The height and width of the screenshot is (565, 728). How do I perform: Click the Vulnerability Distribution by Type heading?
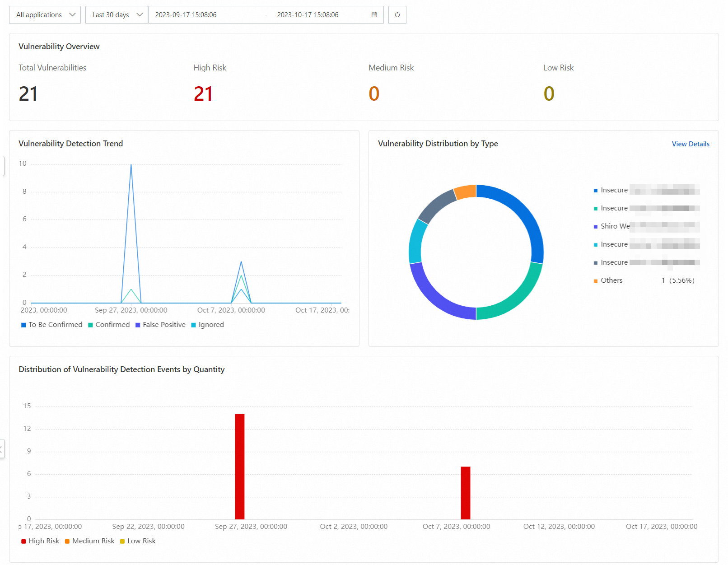coord(438,144)
